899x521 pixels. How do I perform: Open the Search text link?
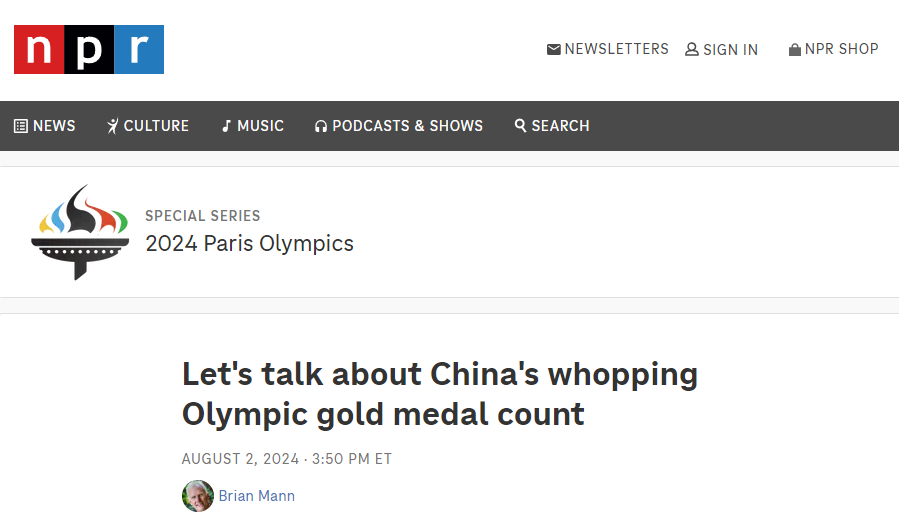coord(560,126)
